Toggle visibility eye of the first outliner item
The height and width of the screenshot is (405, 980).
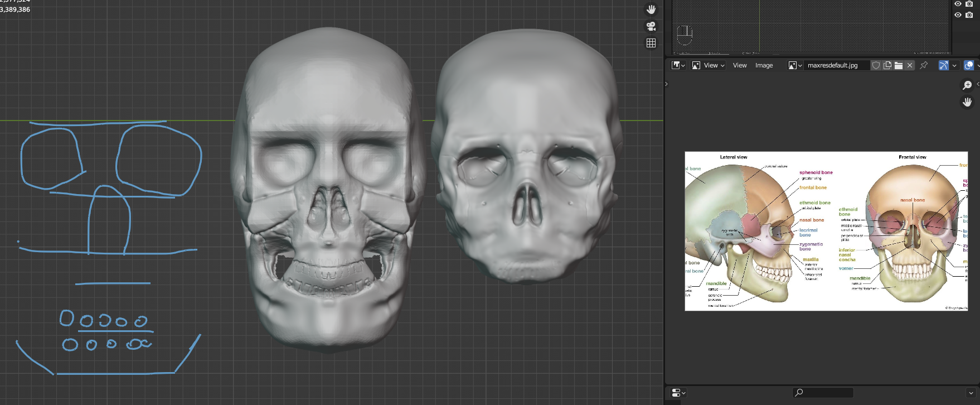(x=958, y=4)
